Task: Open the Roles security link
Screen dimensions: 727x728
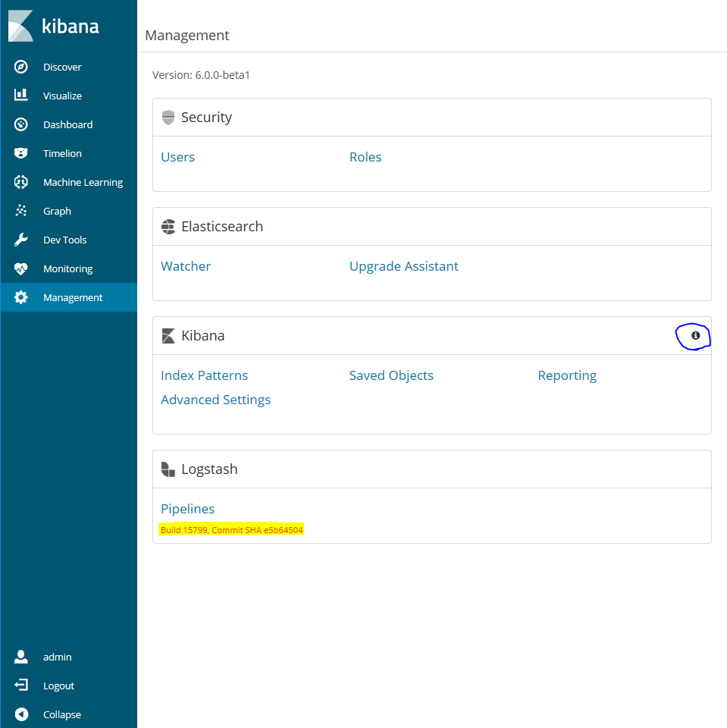Action: [365, 157]
